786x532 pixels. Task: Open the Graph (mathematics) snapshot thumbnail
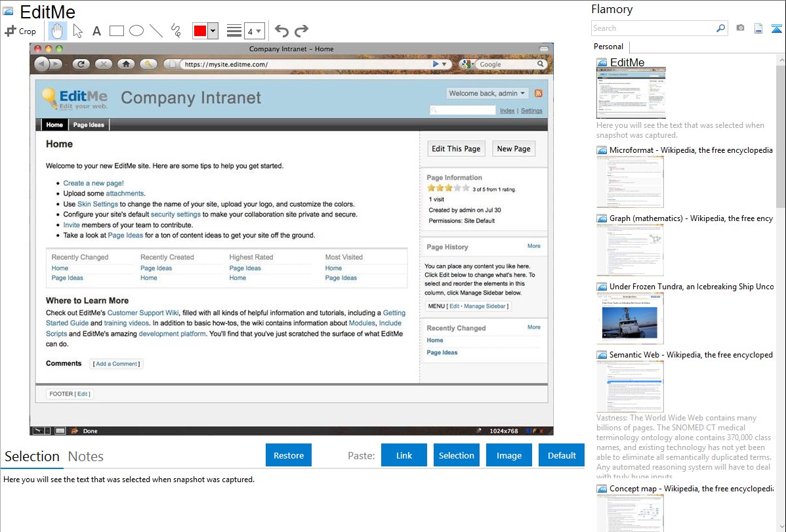tap(630, 250)
